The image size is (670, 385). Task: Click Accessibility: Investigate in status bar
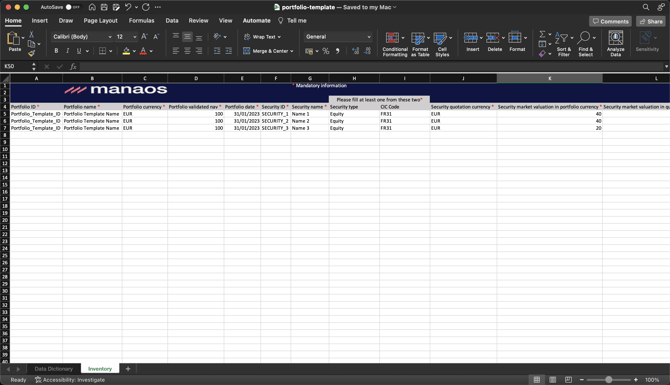coord(70,380)
